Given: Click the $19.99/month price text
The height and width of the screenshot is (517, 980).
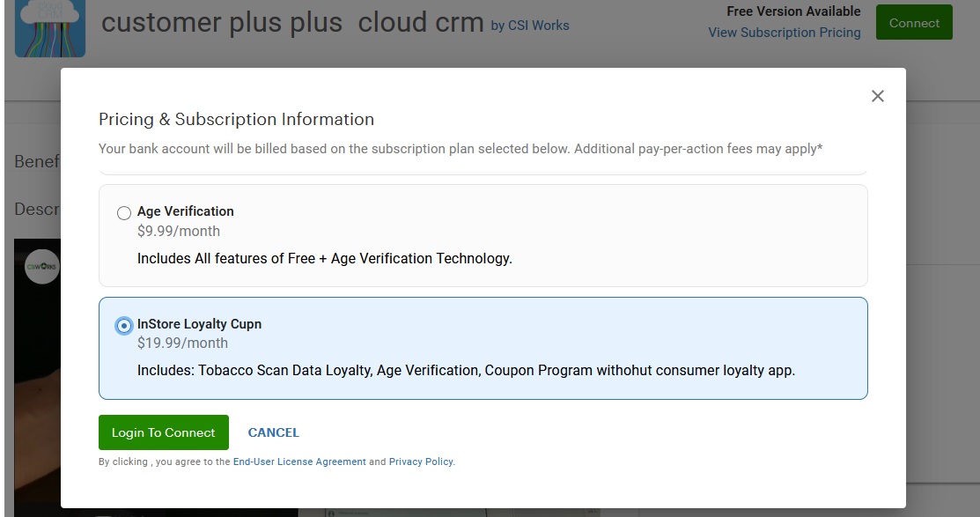Looking at the screenshot, I should (x=182, y=343).
